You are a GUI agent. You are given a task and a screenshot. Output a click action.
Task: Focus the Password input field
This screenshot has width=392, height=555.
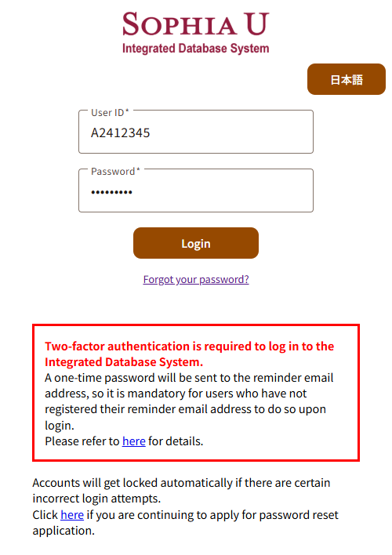click(196, 190)
